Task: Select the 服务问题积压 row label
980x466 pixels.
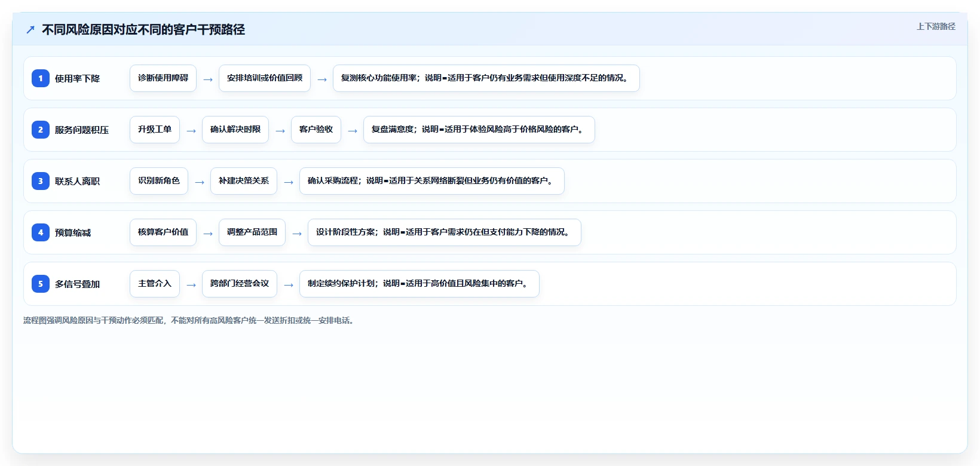Action: [x=82, y=130]
